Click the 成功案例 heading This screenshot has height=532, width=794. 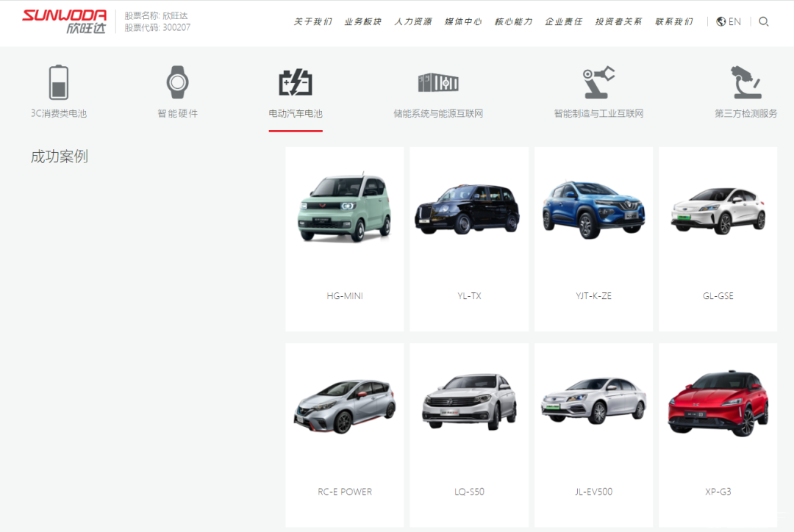pyautogui.click(x=60, y=157)
